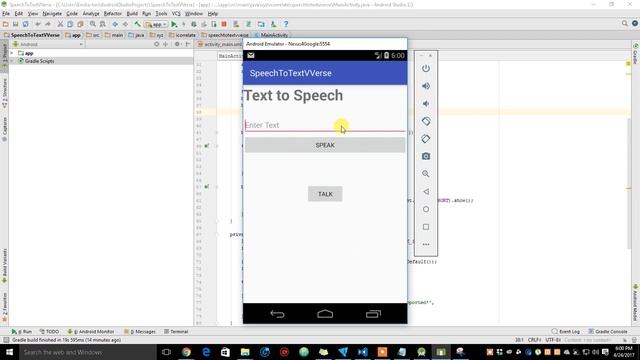The height and width of the screenshot is (360, 640).
Task: Click the taskbar search box
Action: [87, 352]
